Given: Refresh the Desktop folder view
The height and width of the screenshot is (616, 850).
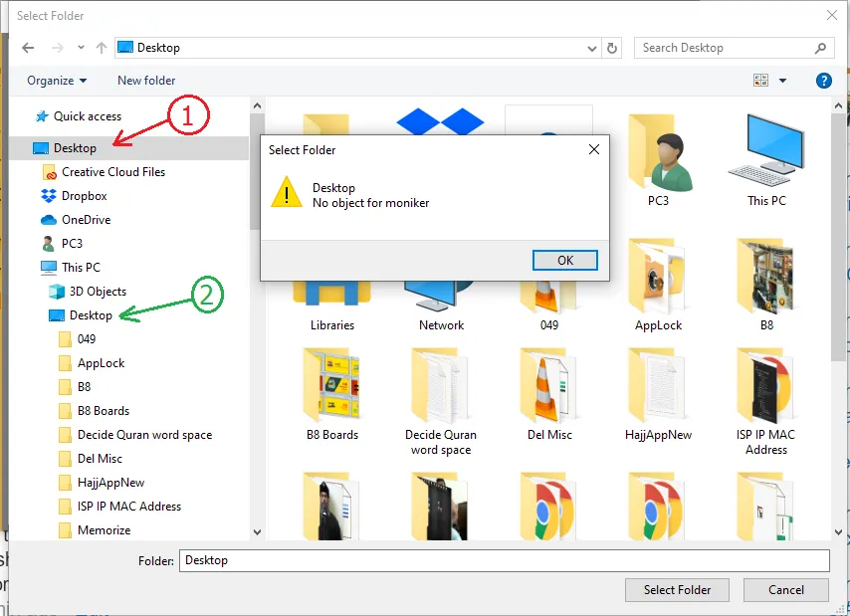Looking at the screenshot, I should click(612, 48).
